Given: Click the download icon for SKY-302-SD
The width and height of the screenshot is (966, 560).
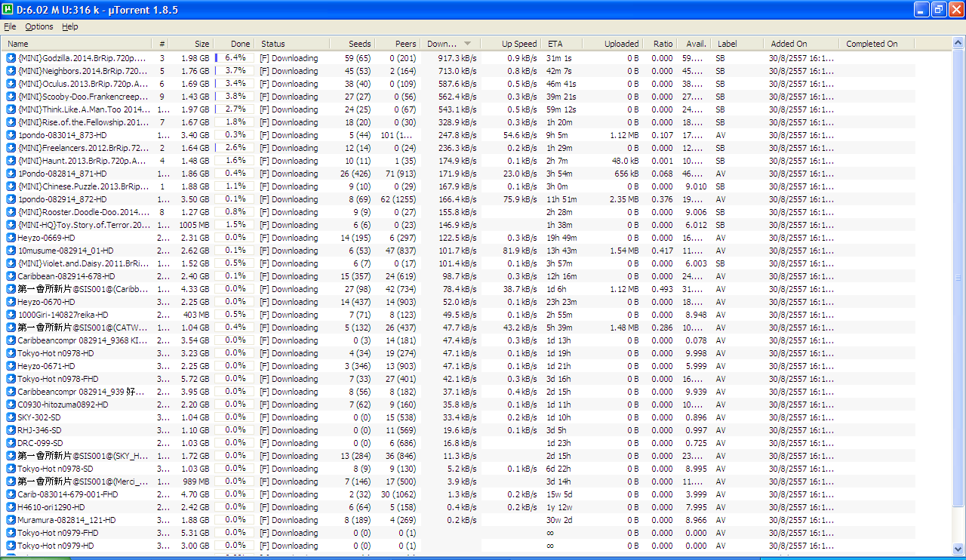Looking at the screenshot, I should pyautogui.click(x=11, y=417).
